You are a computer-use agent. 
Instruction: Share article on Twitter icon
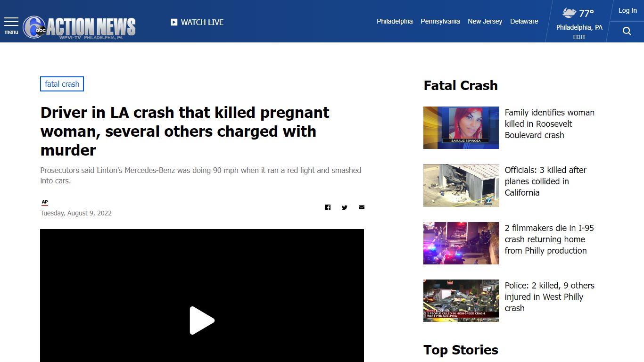pos(345,207)
